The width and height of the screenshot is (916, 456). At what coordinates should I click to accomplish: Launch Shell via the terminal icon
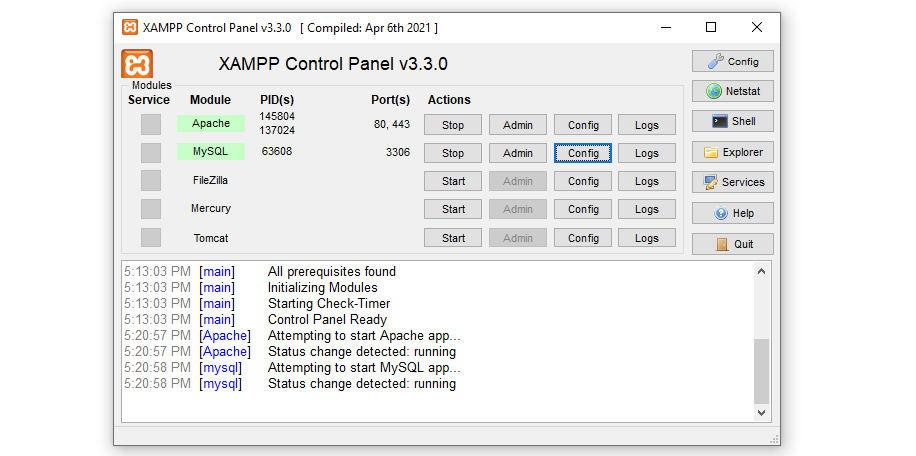[733, 121]
